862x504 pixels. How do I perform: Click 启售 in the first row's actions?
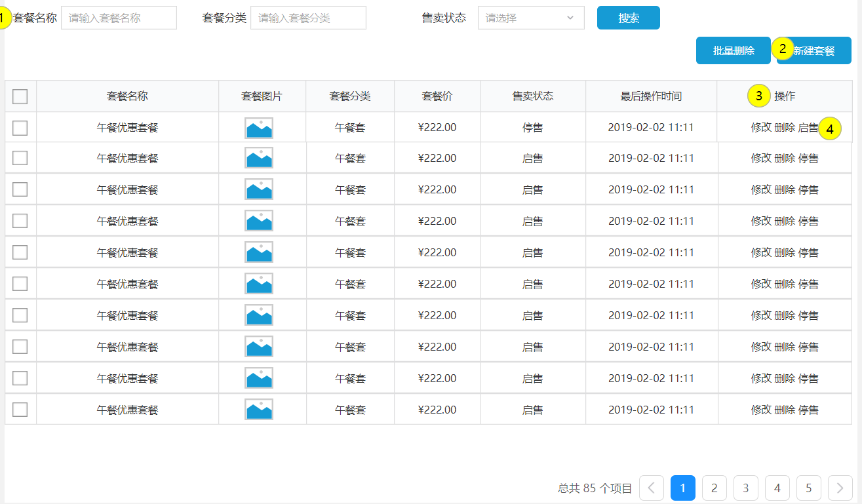[808, 128]
